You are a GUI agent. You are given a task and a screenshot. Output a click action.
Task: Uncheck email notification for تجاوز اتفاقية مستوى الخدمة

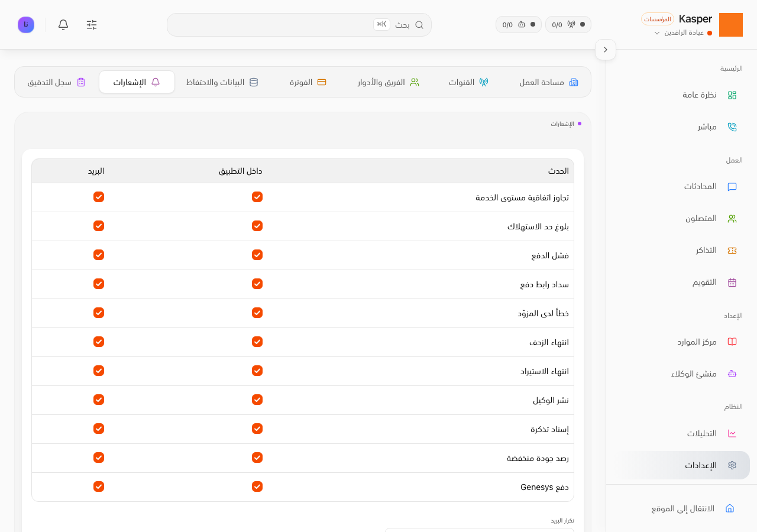(x=99, y=197)
